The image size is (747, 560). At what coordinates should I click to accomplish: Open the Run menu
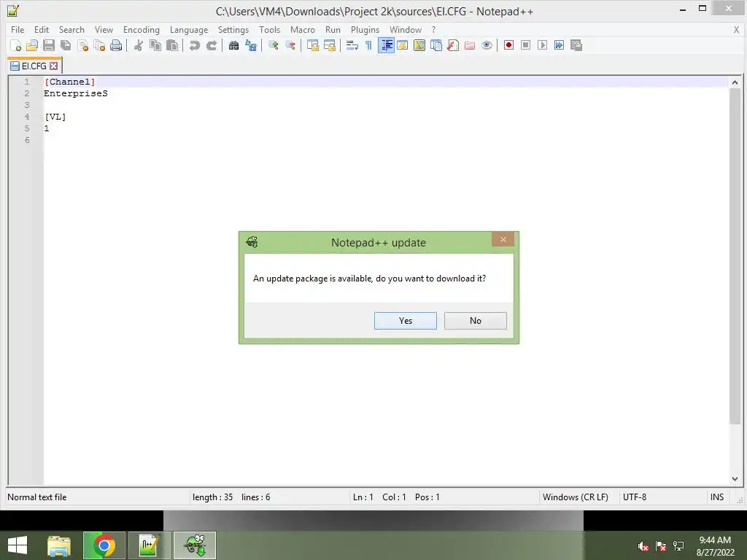tap(333, 29)
